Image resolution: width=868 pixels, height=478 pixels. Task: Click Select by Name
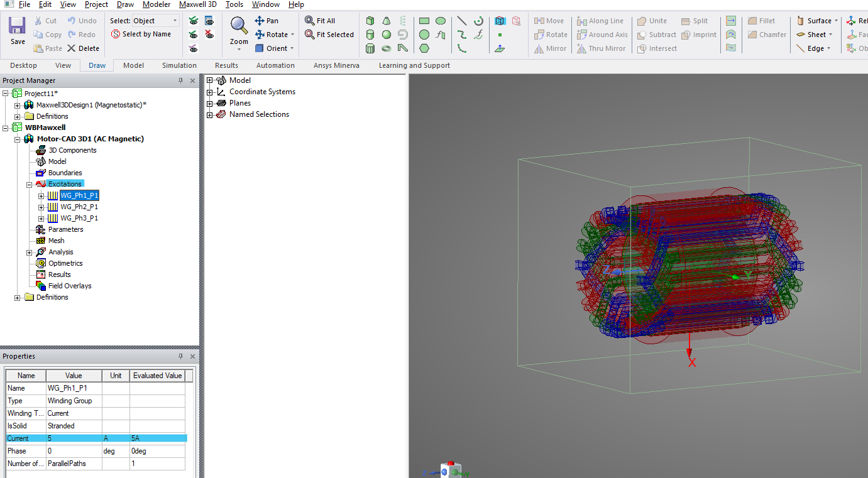click(x=141, y=34)
